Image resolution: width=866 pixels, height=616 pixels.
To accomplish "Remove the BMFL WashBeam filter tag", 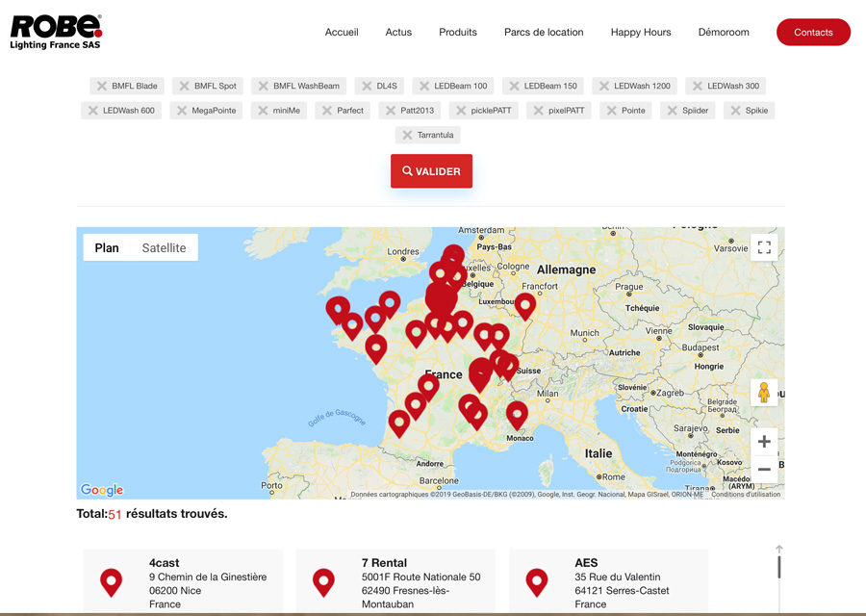I will tap(264, 87).
